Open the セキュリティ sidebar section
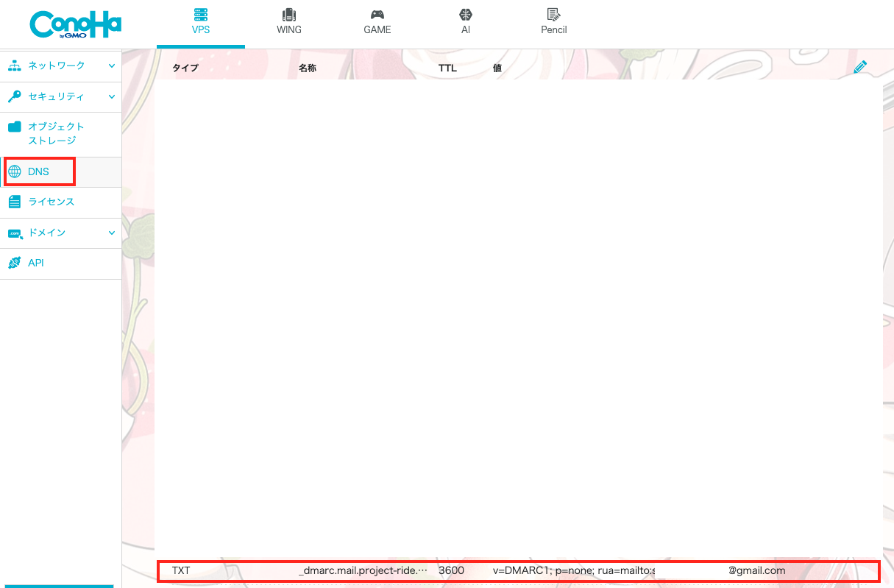This screenshot has height=588, width=894. (x=60, y=96)
